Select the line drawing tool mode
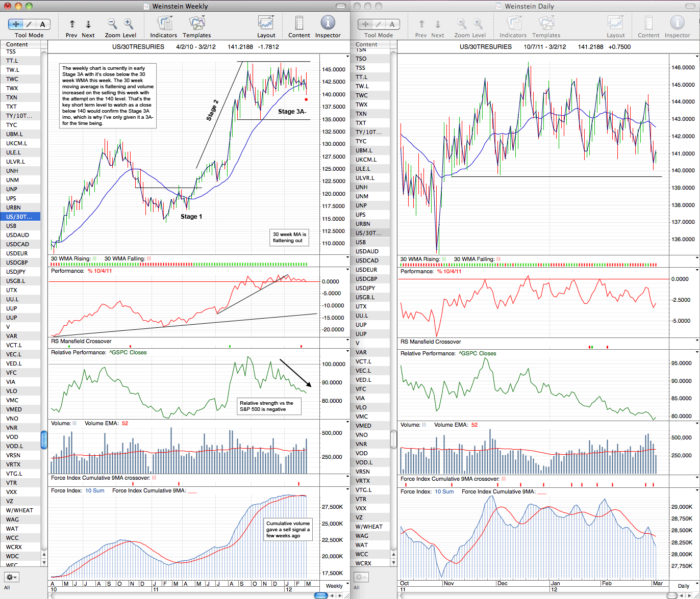The width and height of the screenshot is (700, 599). [x=30, y=24]
